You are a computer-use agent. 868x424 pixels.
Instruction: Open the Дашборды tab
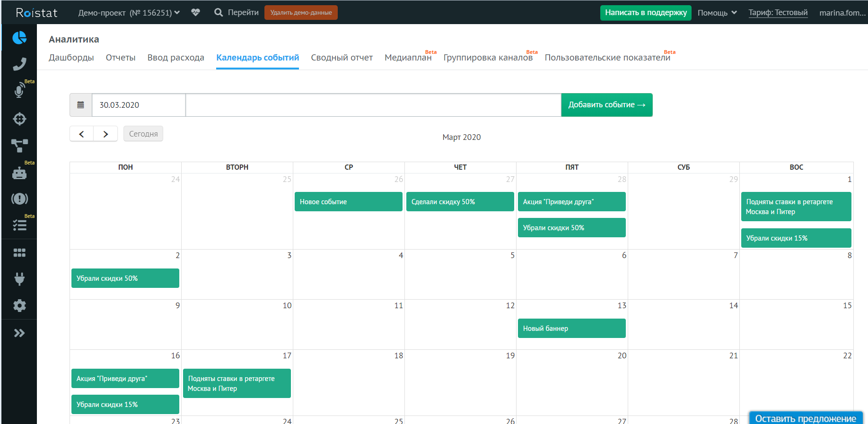[x=71, y=58]
